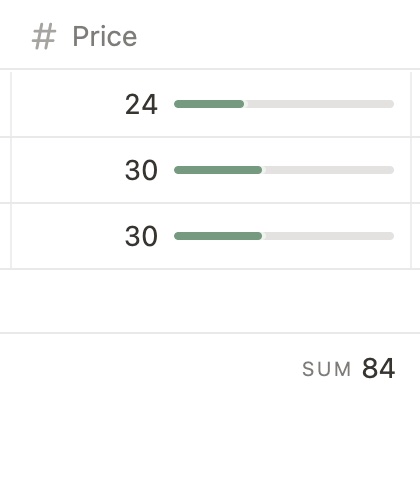Click the gray unfilled part of the 24 bar

[319, 104]
